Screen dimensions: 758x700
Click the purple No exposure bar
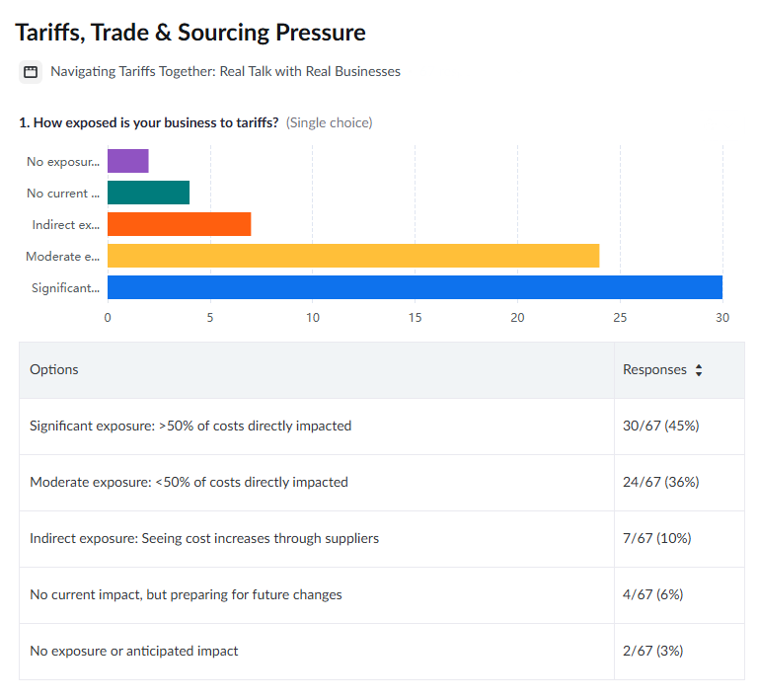[x=127, y=161]
